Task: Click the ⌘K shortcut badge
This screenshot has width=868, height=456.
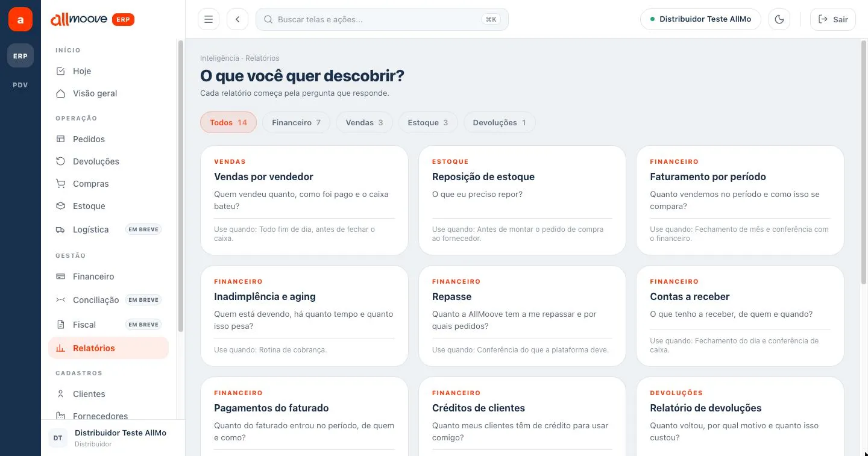Action: tap(491, 19)
